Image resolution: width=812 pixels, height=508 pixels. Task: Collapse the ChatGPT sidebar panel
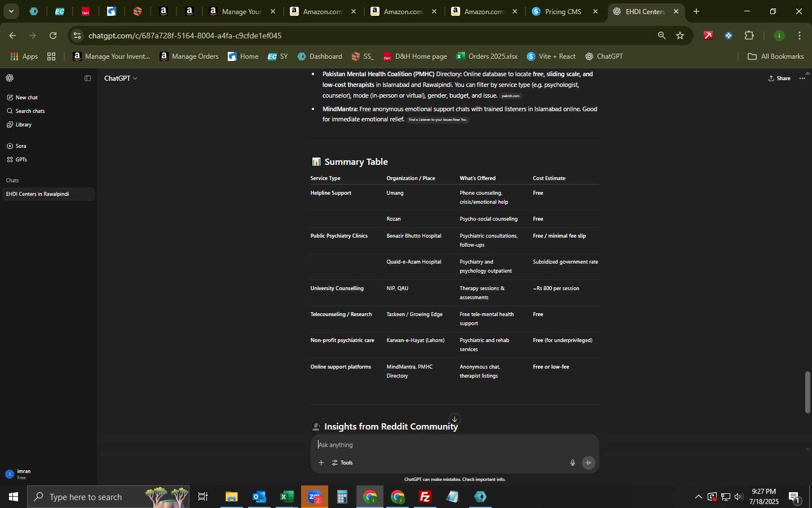(87, 78)
